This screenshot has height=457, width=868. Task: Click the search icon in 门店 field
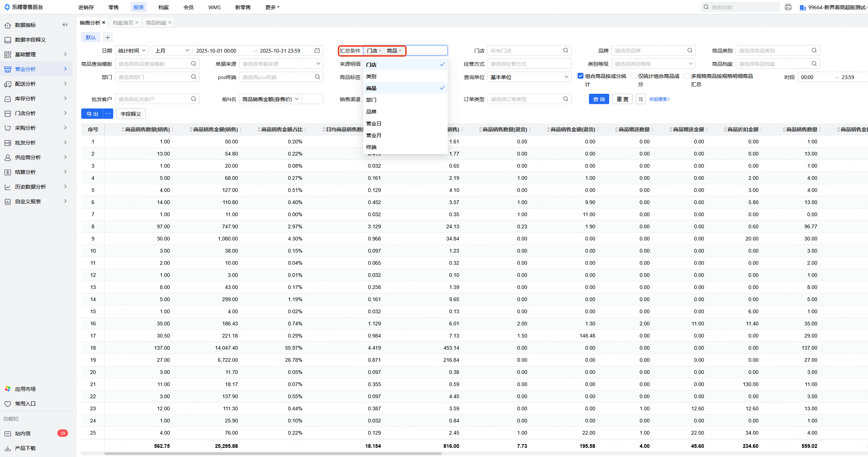click(565, 50)
